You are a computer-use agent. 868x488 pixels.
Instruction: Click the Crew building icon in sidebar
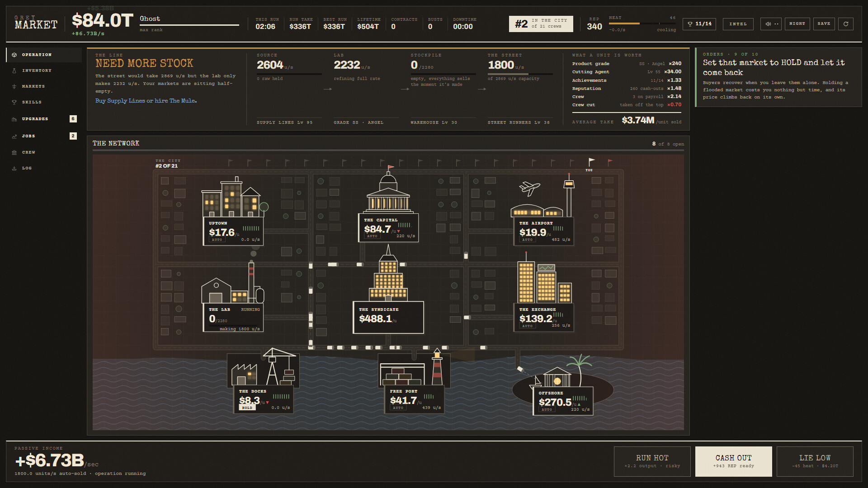[14, 152]
